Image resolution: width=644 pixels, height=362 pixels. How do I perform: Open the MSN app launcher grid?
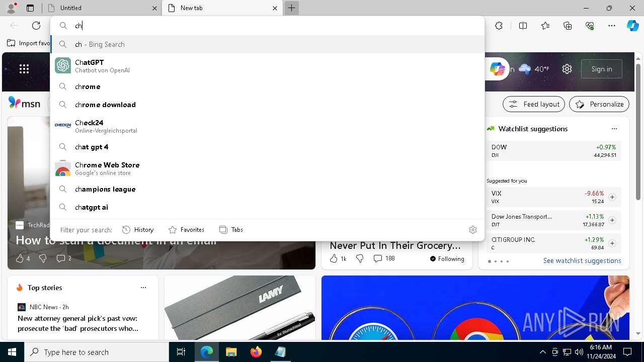click(24, 69)
